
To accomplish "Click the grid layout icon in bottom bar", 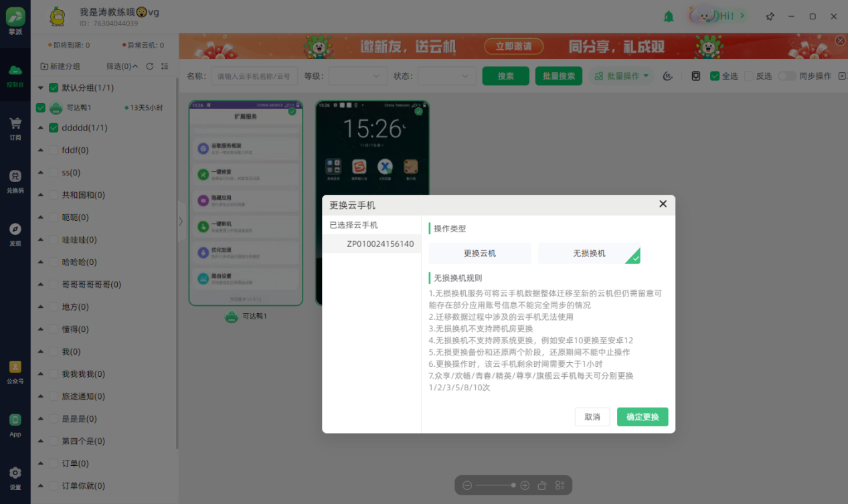I will coord(560,485).
